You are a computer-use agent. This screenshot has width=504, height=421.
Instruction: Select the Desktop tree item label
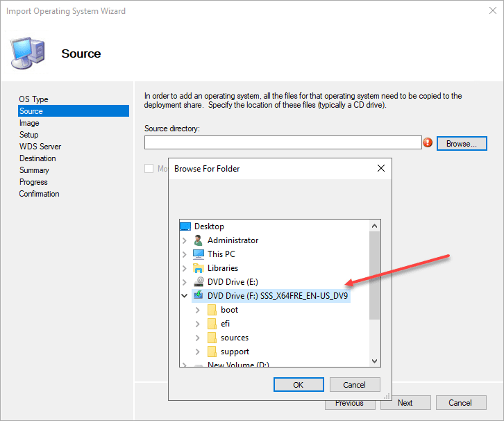click(209, 226)
